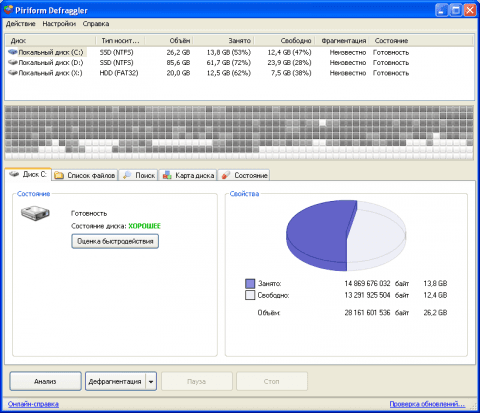Click Проверка обновлений link
This screenshot has width=480, height=413.
pos(427,404)
